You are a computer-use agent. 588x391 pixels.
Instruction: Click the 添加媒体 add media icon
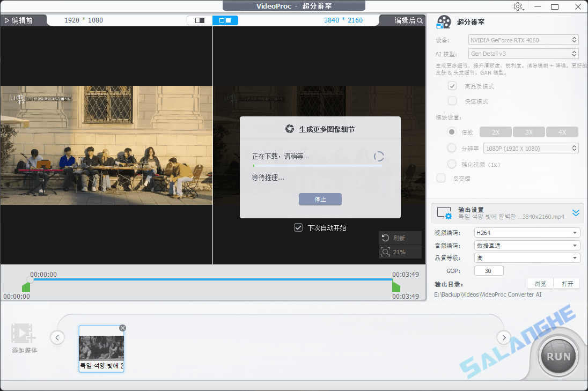24,335
